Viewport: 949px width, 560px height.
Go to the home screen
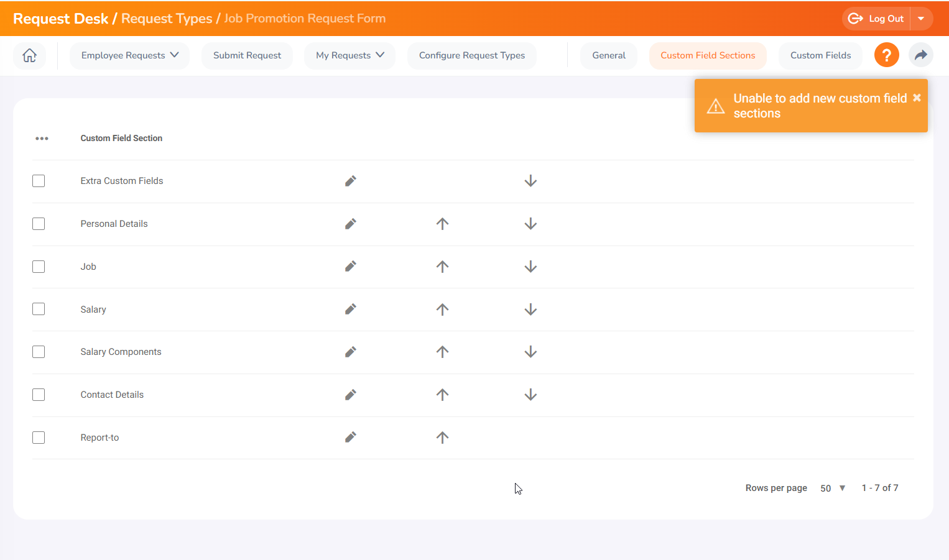pos(29,55)
